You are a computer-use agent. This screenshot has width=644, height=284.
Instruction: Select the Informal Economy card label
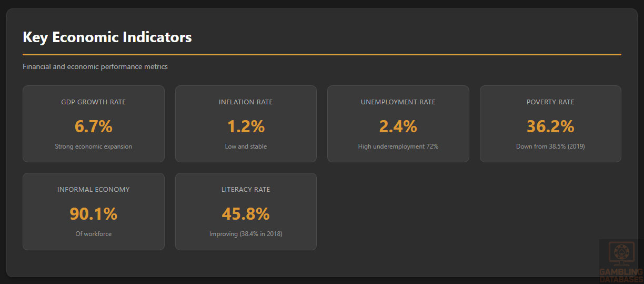click(x=94, y=189)
